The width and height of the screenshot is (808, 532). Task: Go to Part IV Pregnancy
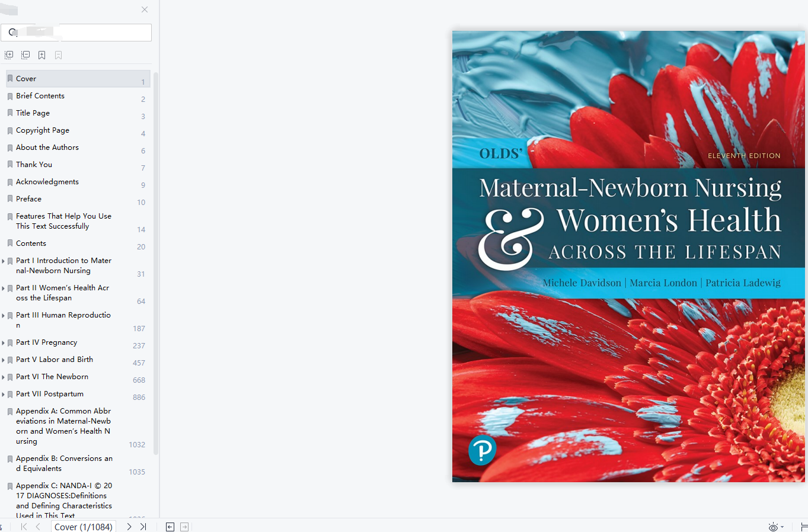pos(46,342)
